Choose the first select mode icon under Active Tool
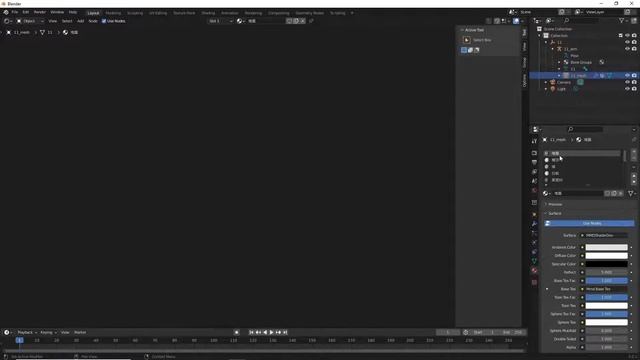The height and width of the screenshot is (360, 640). coord(464,50)
